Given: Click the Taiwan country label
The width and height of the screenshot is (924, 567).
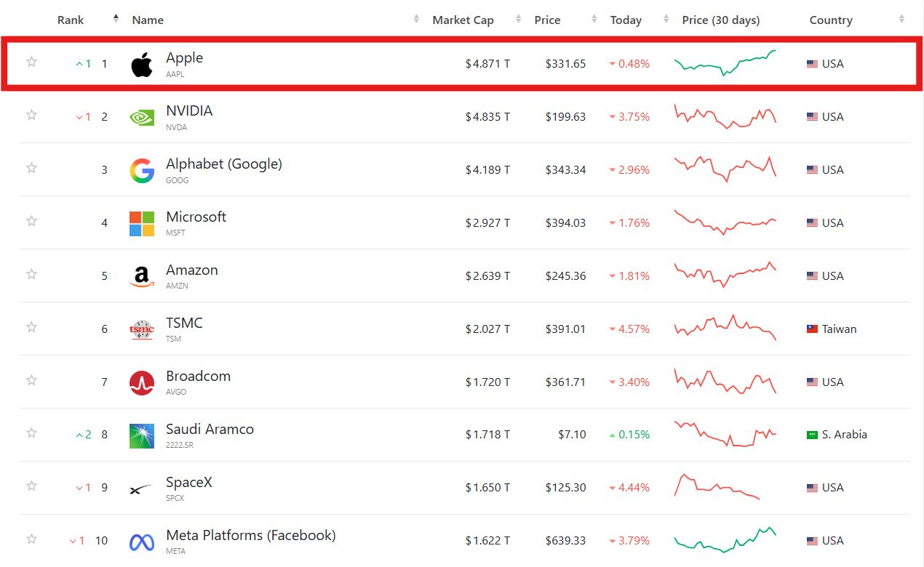Looking at the screenshot, I should (x=840, y=329).
